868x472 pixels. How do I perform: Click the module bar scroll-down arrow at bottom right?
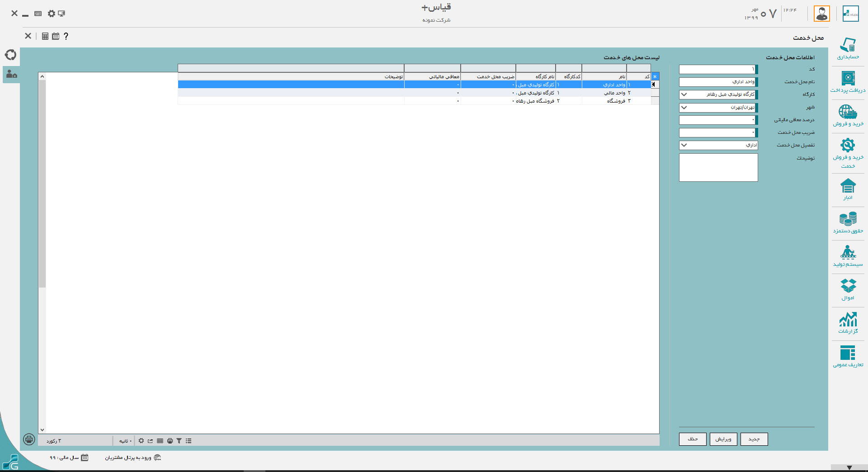click(849, 468)
